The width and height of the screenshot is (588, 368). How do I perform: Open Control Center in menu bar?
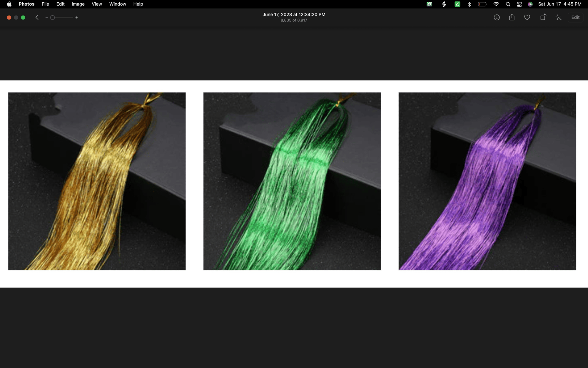click(519, 4)
